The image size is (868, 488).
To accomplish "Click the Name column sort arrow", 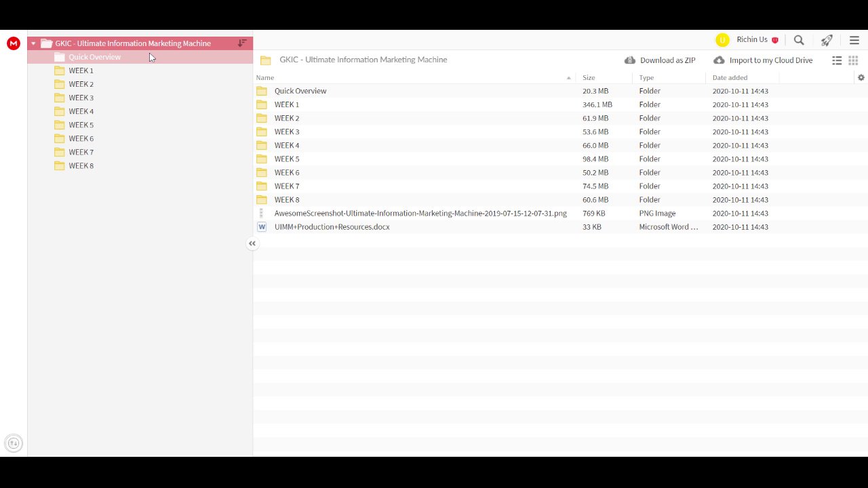I will (569, 78).
